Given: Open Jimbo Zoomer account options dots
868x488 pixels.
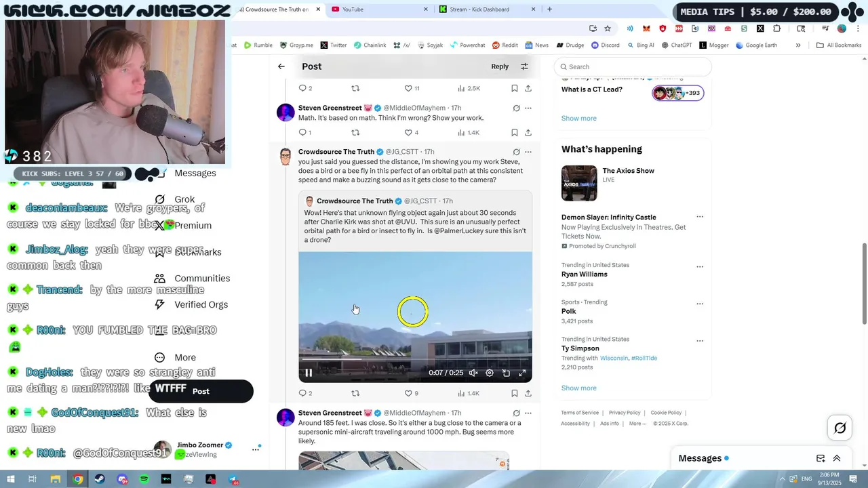Looking at the screenshot, I should [x=256, y=449].
